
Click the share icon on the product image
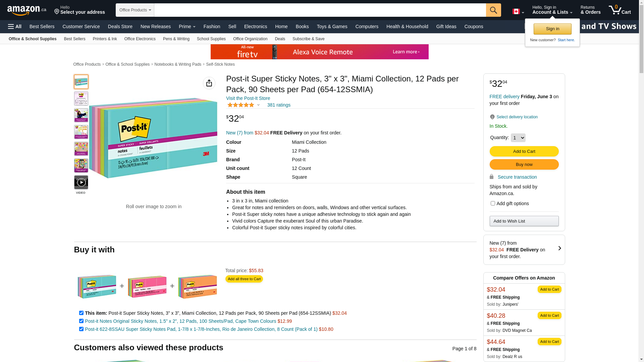coord(209,83)
